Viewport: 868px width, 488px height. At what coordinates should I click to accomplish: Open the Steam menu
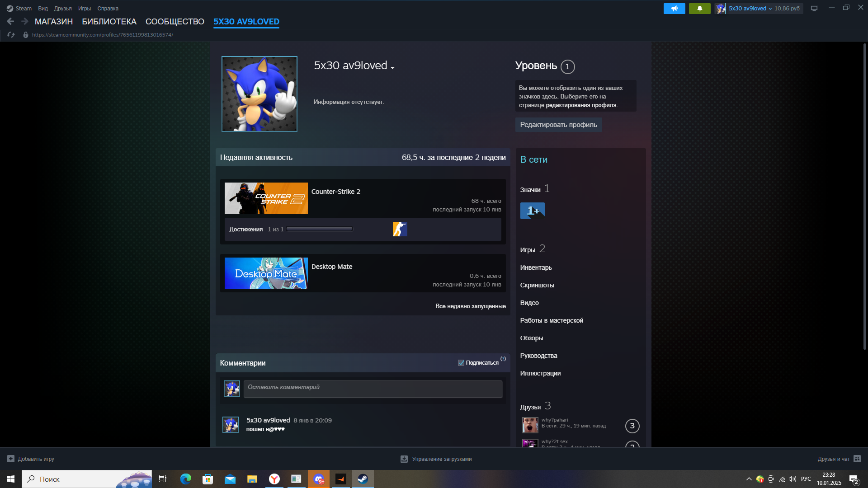coord(24,9)
